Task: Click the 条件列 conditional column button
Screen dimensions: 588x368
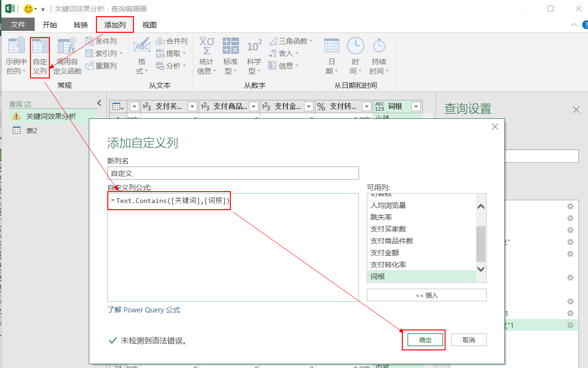Action: point(101,41)
